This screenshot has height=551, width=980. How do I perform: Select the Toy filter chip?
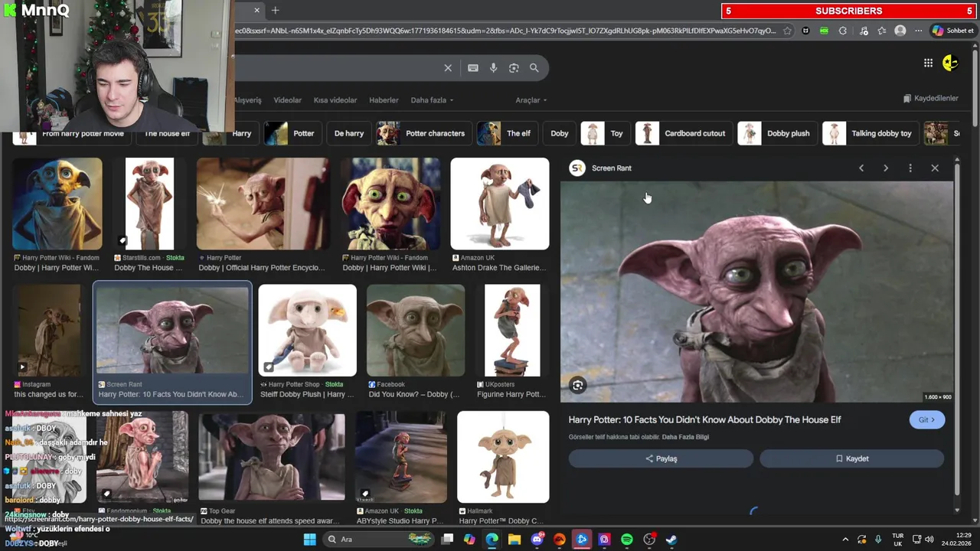(x=604, y=133)
